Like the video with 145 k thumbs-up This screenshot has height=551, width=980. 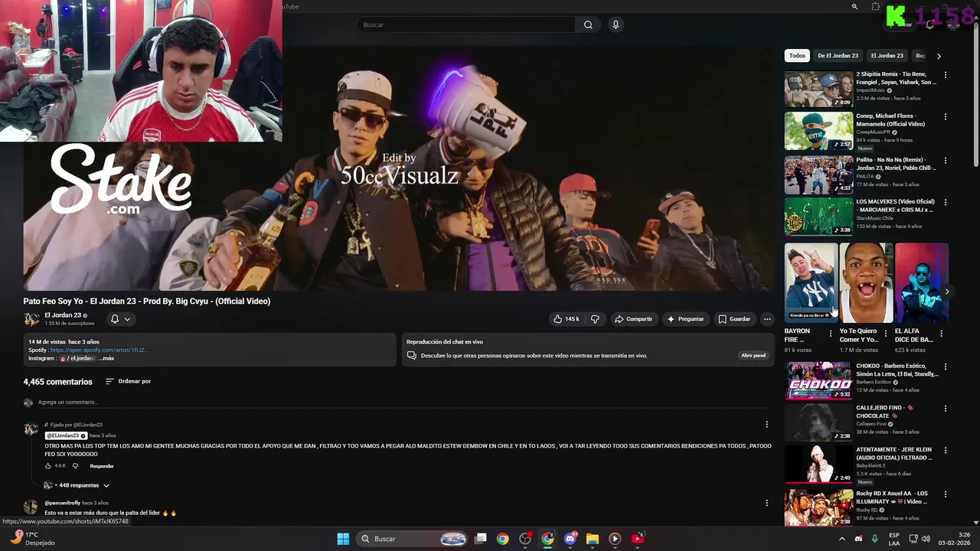click(x=566, y=319)
